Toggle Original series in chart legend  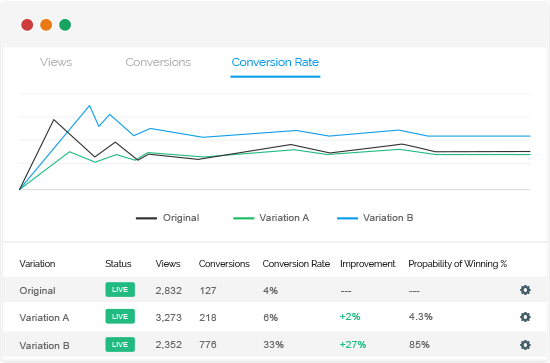pos(168,218)
